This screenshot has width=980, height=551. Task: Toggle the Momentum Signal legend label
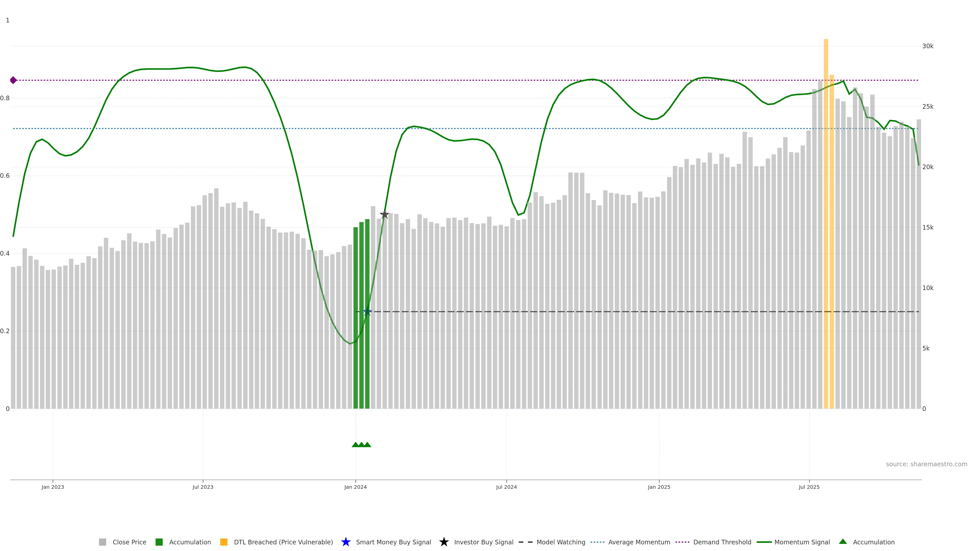(x=802, y=542)
